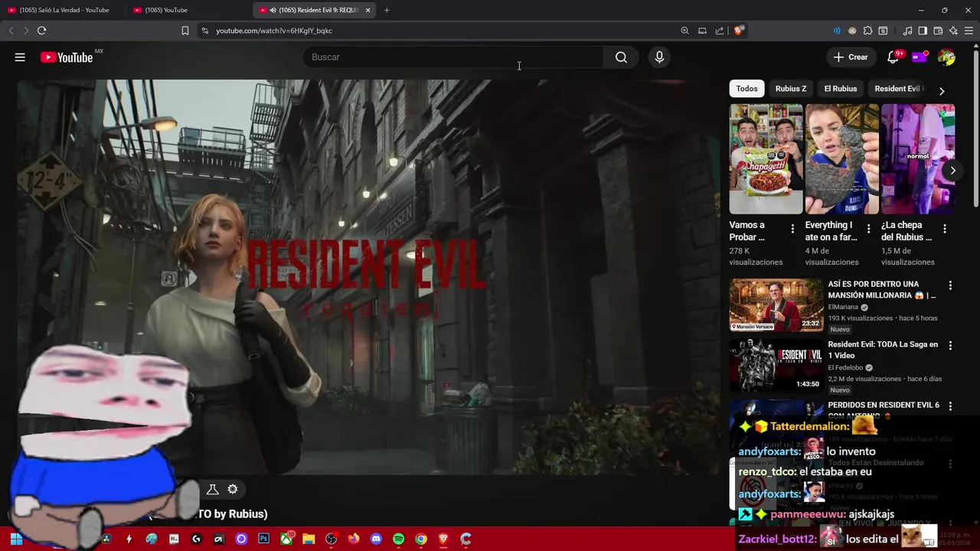Open ElMariana channel link
This screenshot has width=980, height=551.
click(x=843, y=307)
